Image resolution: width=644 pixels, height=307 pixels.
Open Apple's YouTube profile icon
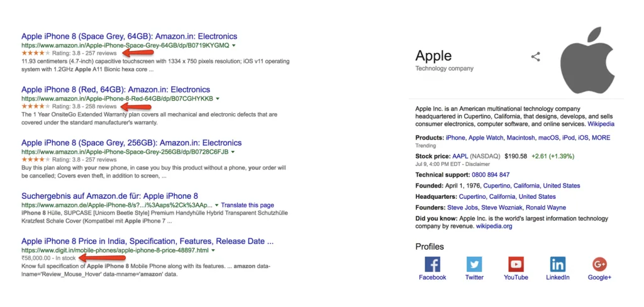tap(516, 264)
